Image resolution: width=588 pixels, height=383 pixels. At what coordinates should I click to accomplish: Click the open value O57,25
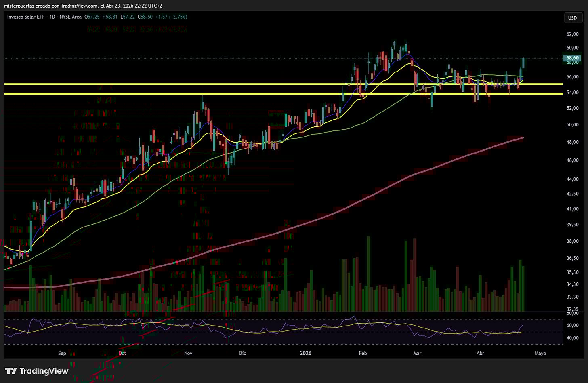tap(92, 17)
